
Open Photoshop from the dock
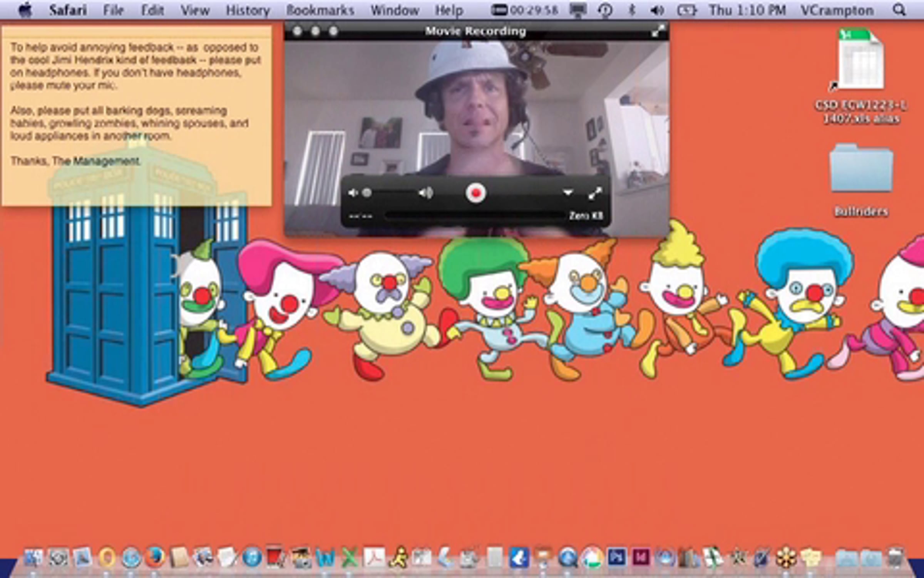point(617,557)
